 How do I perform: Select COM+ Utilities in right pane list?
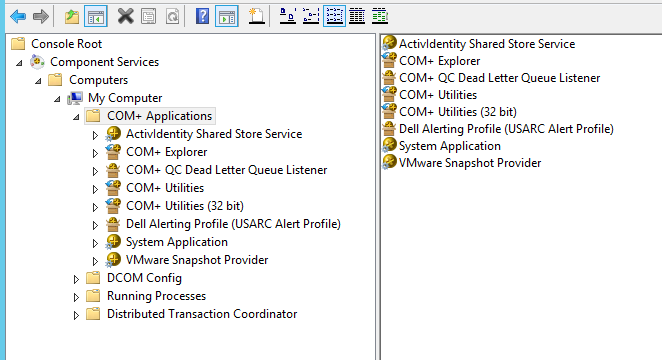pos(438,95)
